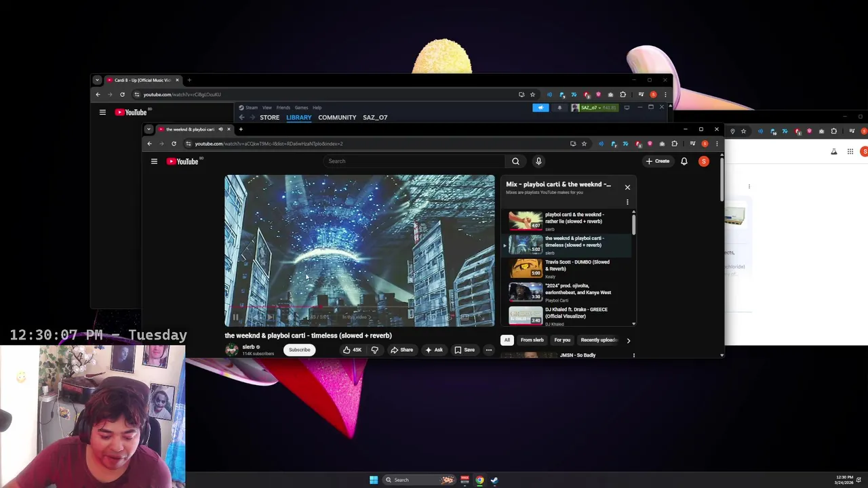Open more actions for the video
This screenshot has width=868, height=488.
click(488, 350)
